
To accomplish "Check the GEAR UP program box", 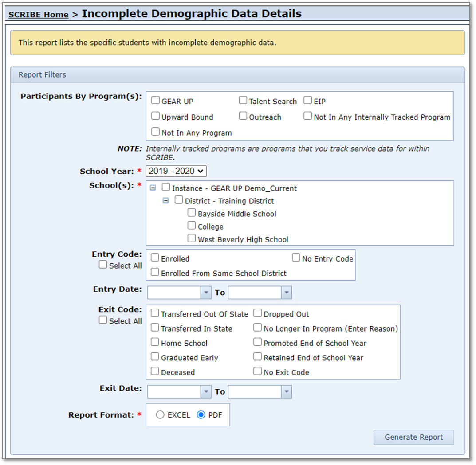I will click(155, 100).
